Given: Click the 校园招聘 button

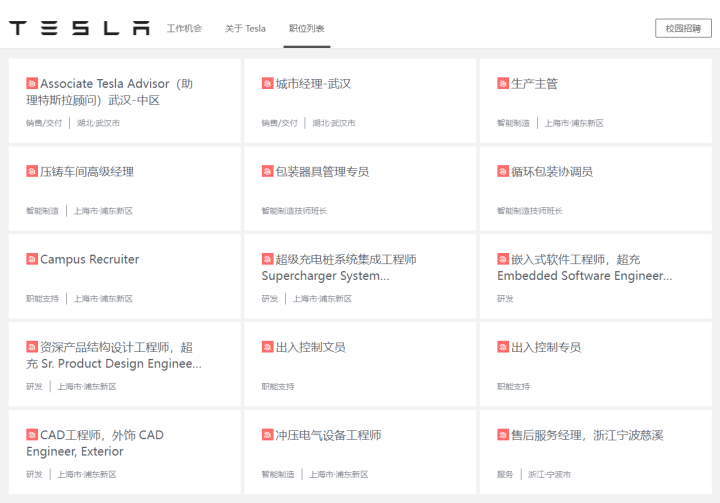Looking at the screenshot, I should pyautogui.click(x=683, y=28).
